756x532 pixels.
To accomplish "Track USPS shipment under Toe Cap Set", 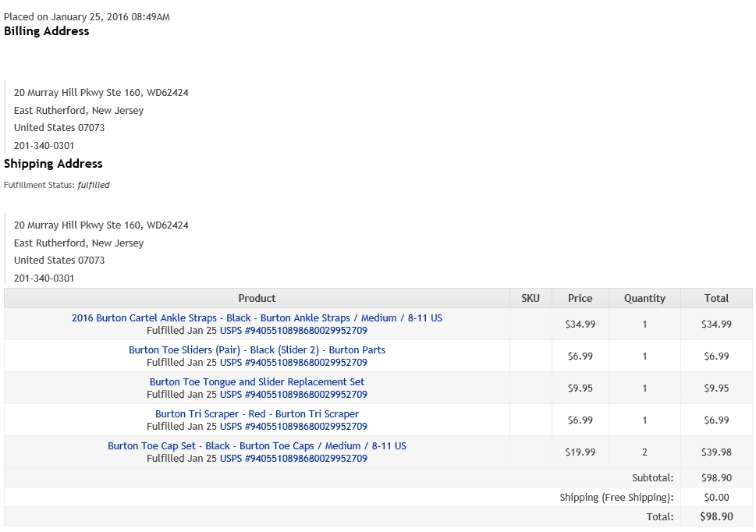I will pos(293,458).
